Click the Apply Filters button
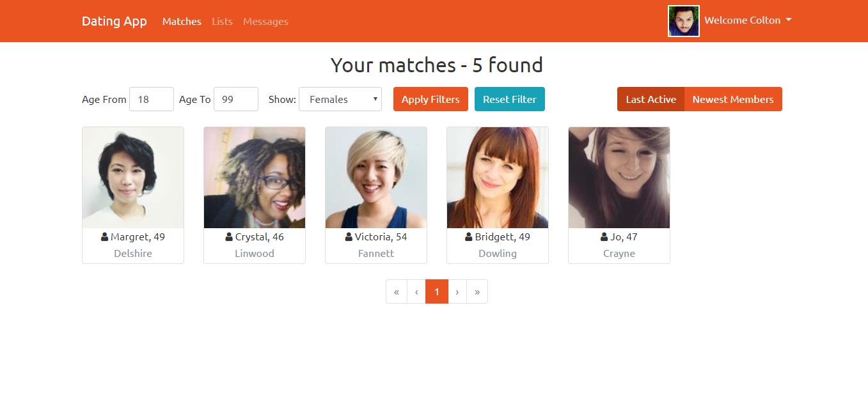 tap(430, 99)
